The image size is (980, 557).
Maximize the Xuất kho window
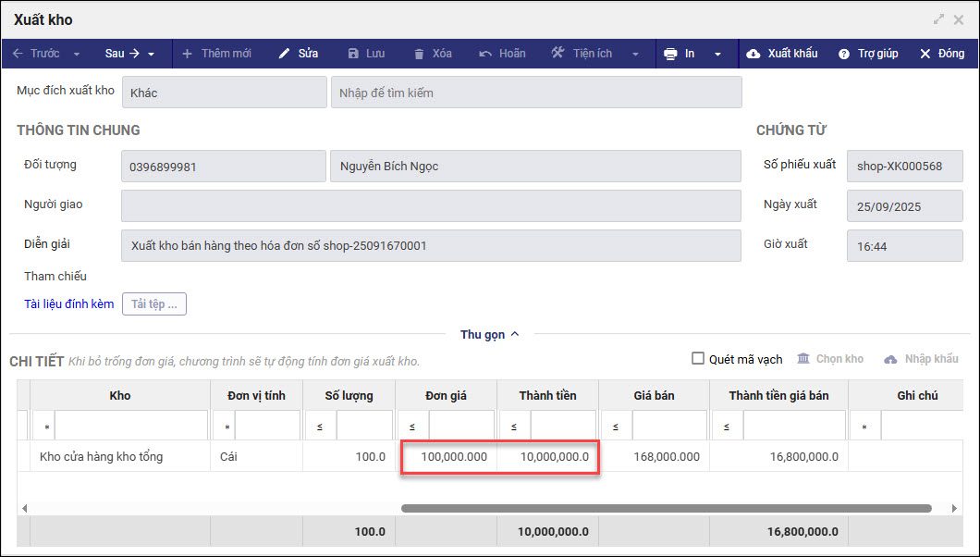(938, 19)
